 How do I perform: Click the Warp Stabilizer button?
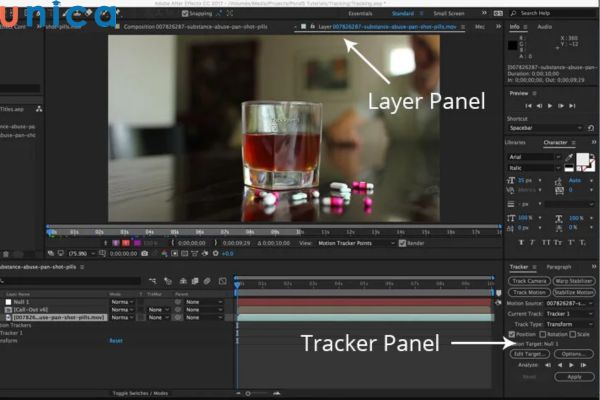(574, 281)
